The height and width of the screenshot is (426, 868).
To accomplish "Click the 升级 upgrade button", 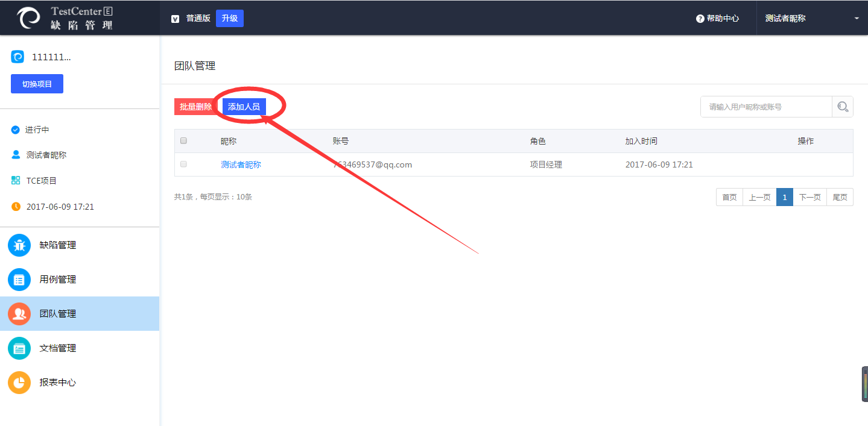I will point(229,19).
